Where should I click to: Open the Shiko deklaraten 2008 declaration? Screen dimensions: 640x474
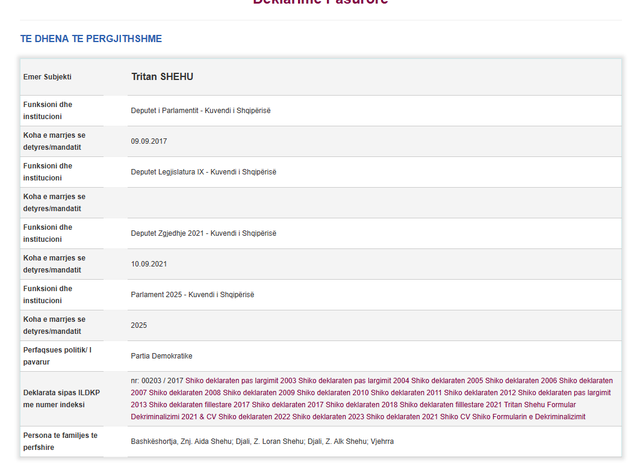[x=185, y=393]
